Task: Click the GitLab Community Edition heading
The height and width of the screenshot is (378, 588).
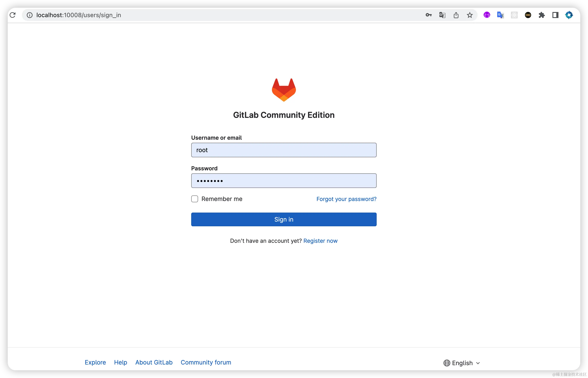Action: point(284,115)
